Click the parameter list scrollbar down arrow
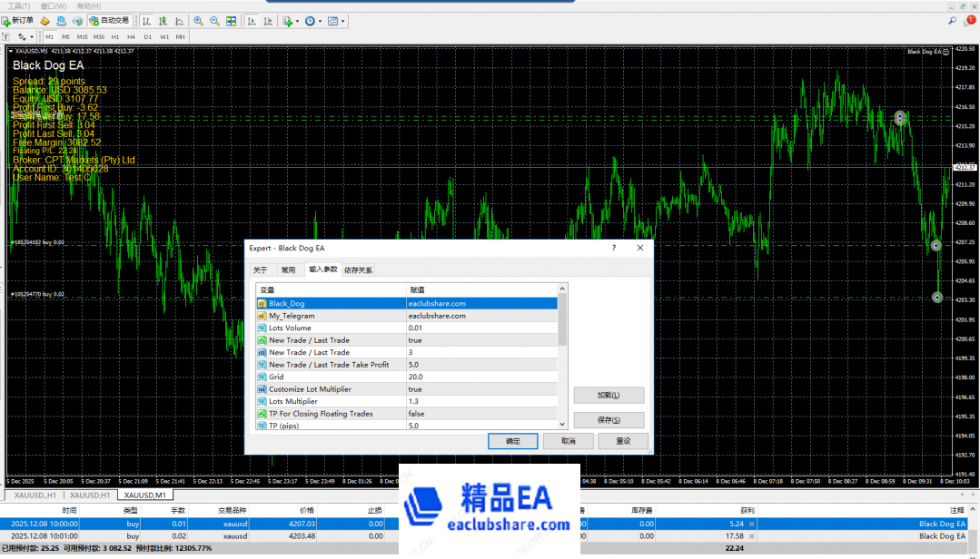 [x=563, y=424]
